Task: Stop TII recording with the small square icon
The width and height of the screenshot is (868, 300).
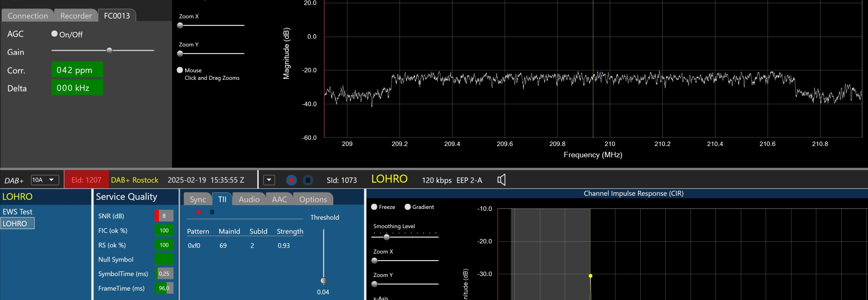Action: [x=212, y=212]
